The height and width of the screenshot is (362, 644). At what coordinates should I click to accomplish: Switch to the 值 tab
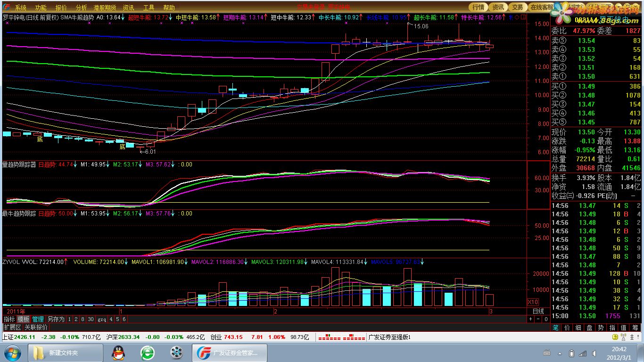click(x=624, y=327)
